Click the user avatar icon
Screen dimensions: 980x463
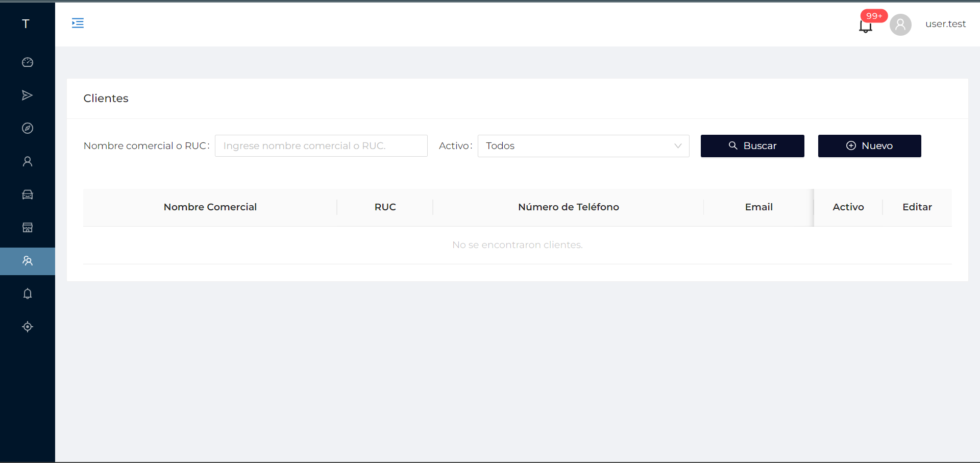click(x=900, y=25)
